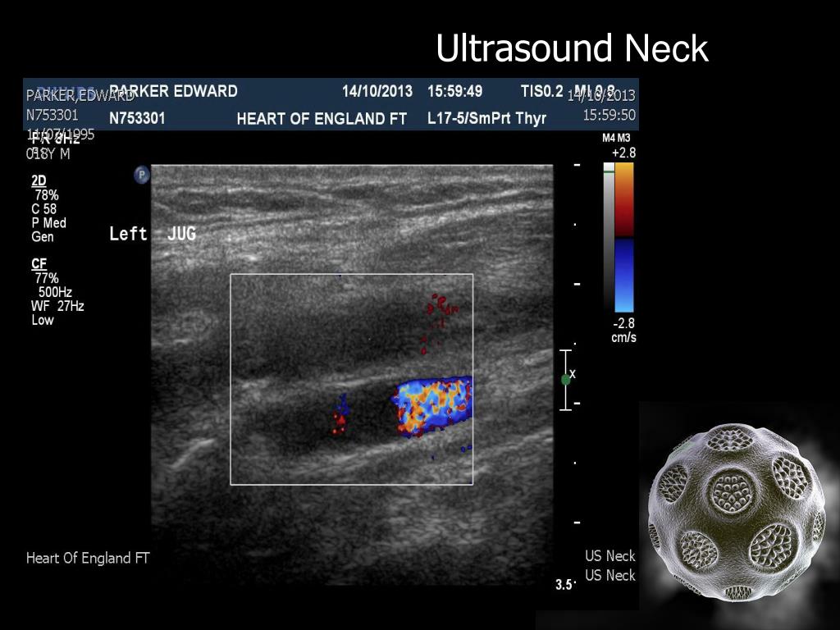
Task: Select the "Left JUG" annotation on the scan
Action: coord(153,234)
